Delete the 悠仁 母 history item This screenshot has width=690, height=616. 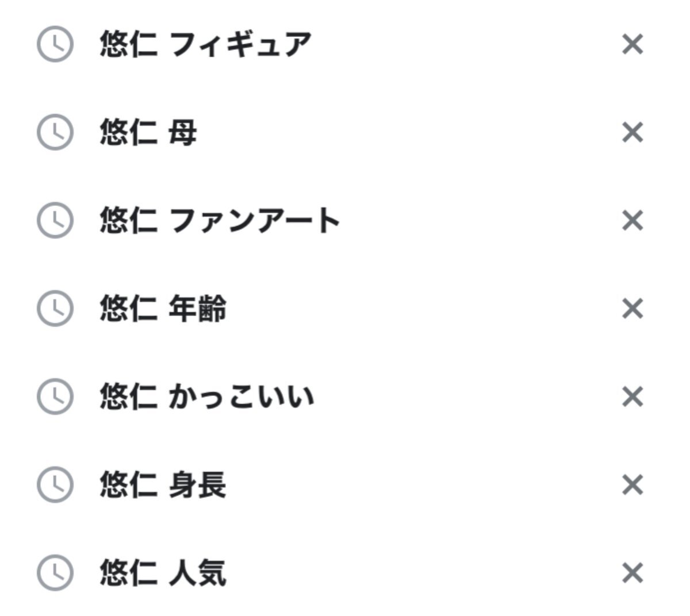point(632,133)
